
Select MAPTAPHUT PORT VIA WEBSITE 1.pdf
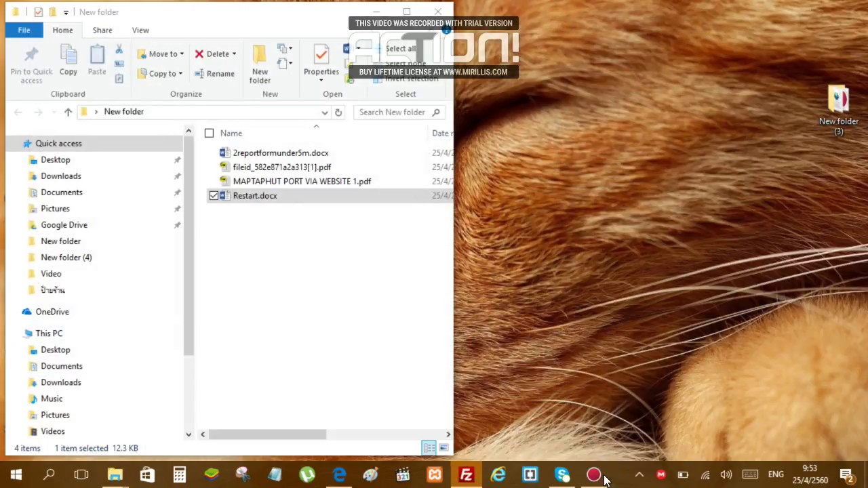[x=302, y=182]
